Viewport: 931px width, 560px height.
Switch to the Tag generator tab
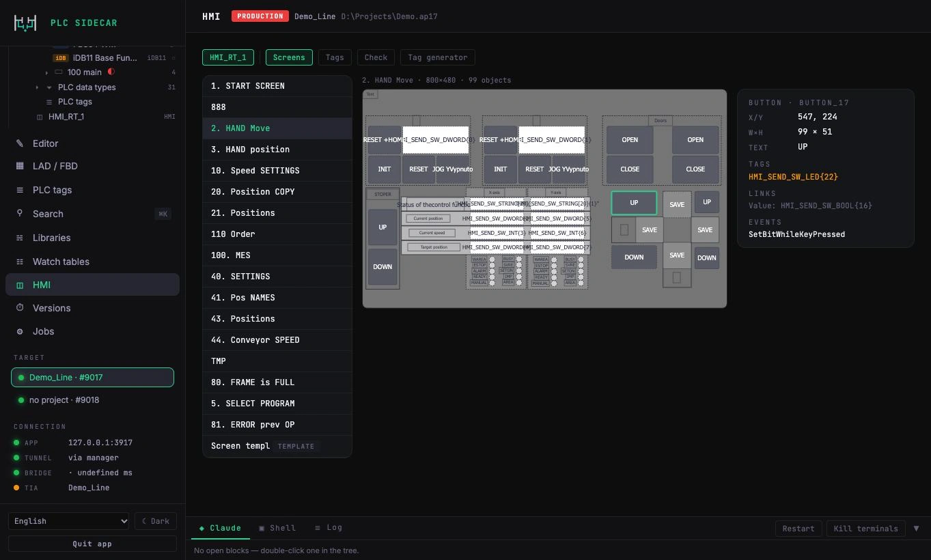437,57
